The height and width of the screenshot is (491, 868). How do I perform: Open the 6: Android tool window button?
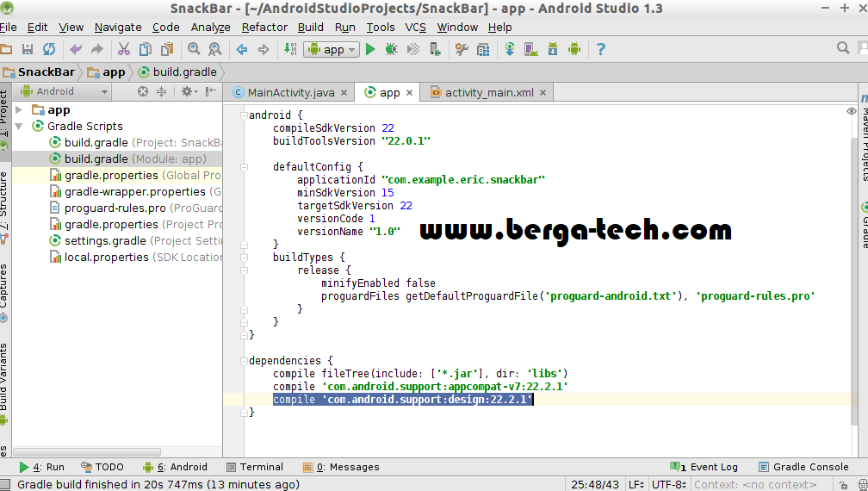click(x=174, y=467)
